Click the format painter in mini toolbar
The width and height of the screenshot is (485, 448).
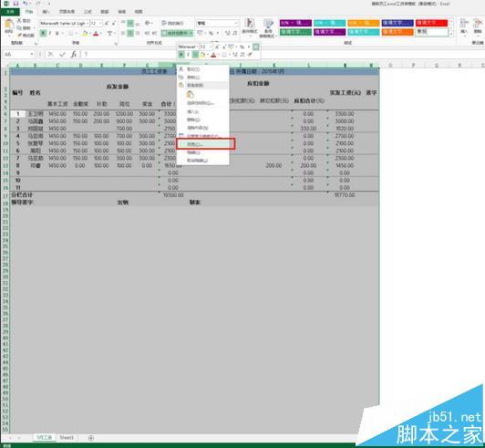click(250, 55)
